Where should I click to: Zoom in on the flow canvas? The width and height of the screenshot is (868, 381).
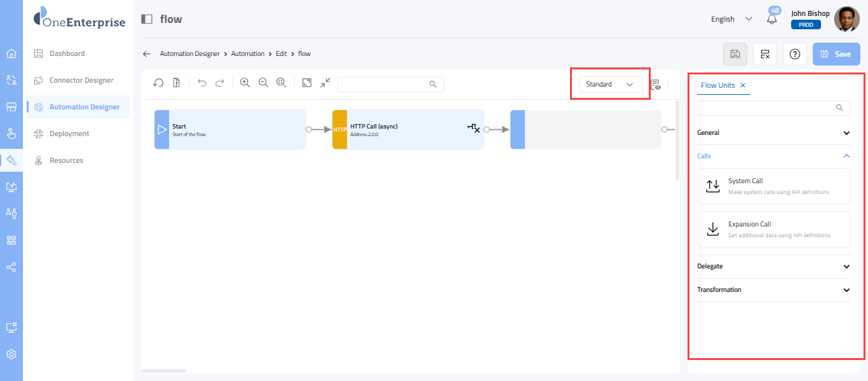pyautogui.click(x=245, y=83)
